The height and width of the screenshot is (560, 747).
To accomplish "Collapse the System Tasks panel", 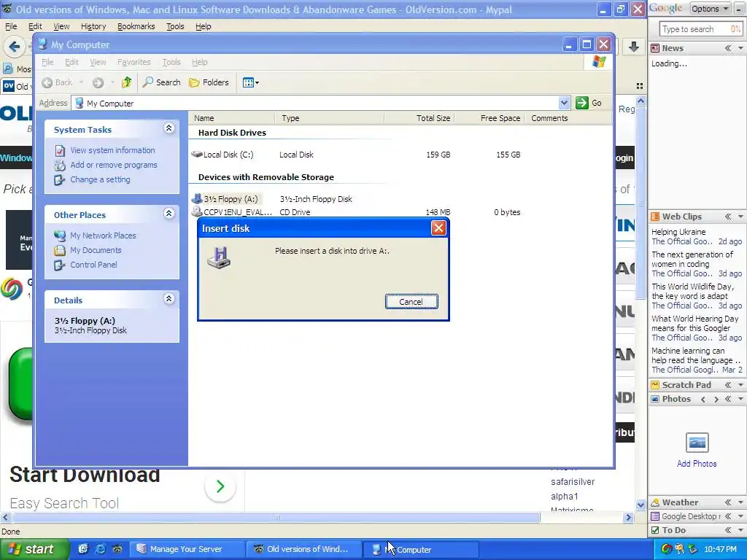I will (x=169, y=128).
